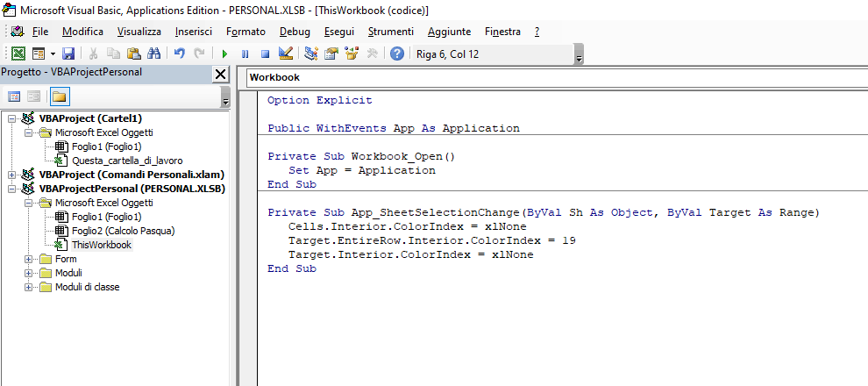Open the File menu
This screenshot has height=386, width=868.
click(x=40, y=32)
